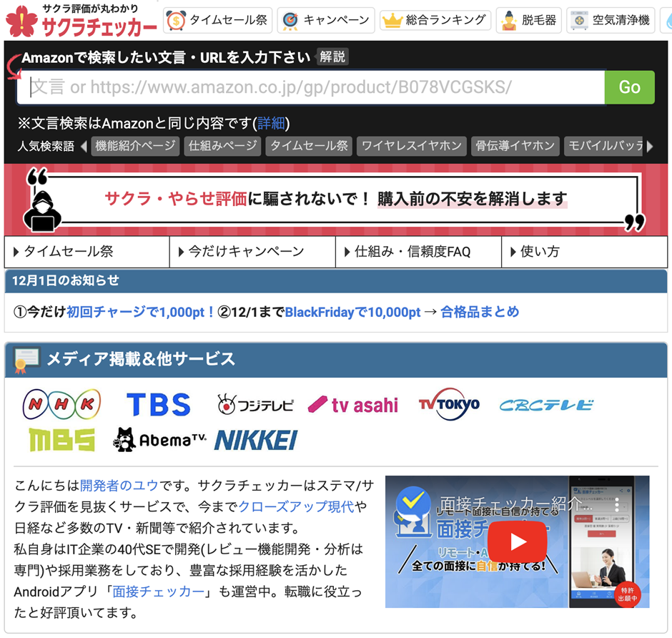Select the 脱毛器 category icon button
Image resolution: width=672 pixels, height=638 pixels.
point(529,21)
